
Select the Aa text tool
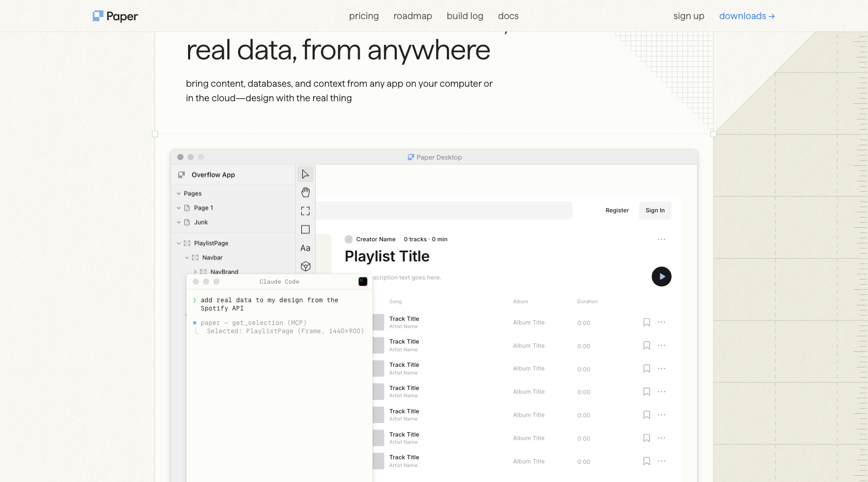tap(305, 248)
